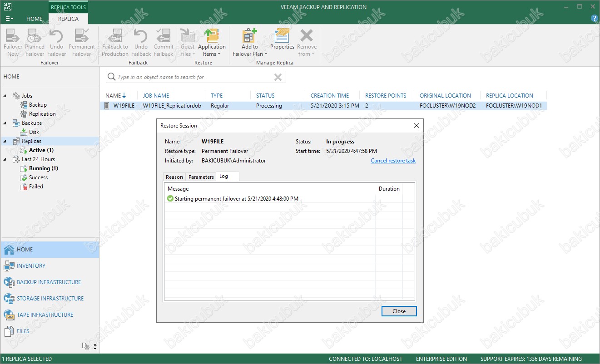This screenshot has height=364, width=600.
Task: Open the Parameters tab in Restore Session
Action: pyautogui.click(x=201, y=177)
